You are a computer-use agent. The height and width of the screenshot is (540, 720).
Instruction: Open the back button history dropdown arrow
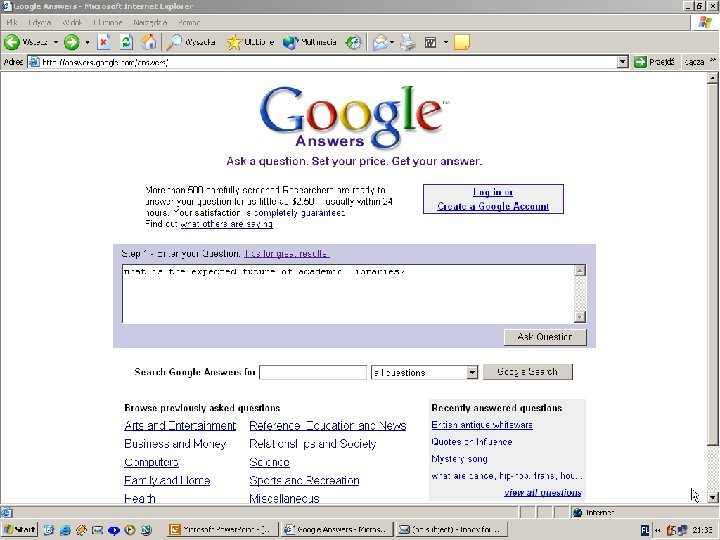point(56,42)
